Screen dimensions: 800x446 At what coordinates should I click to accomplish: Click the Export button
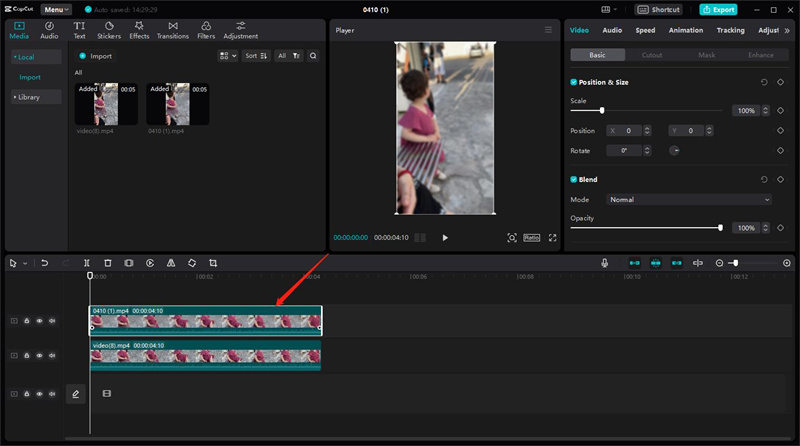[718, 10]
